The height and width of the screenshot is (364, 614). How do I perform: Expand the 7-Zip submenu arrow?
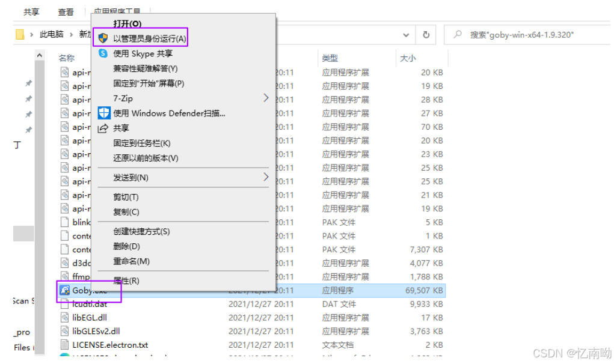(266, 98)
